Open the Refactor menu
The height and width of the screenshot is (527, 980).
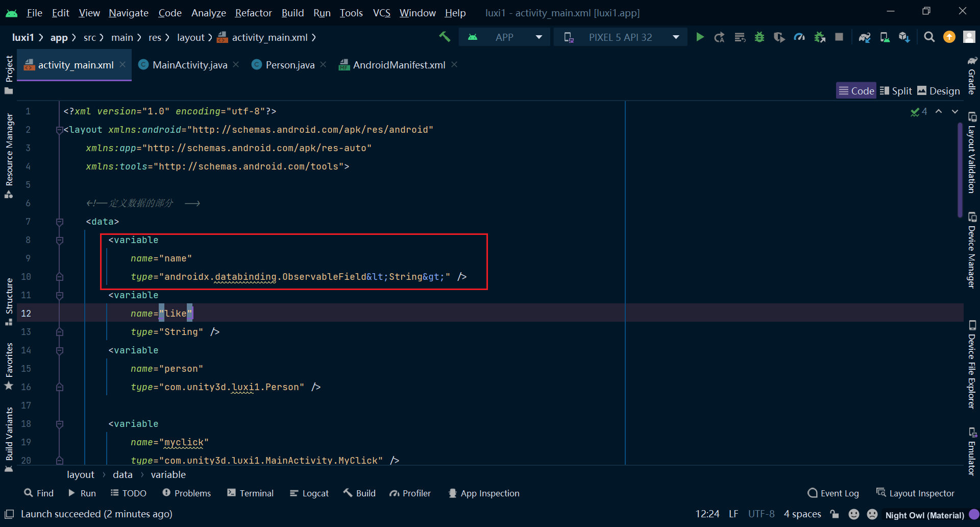(253, 13)
